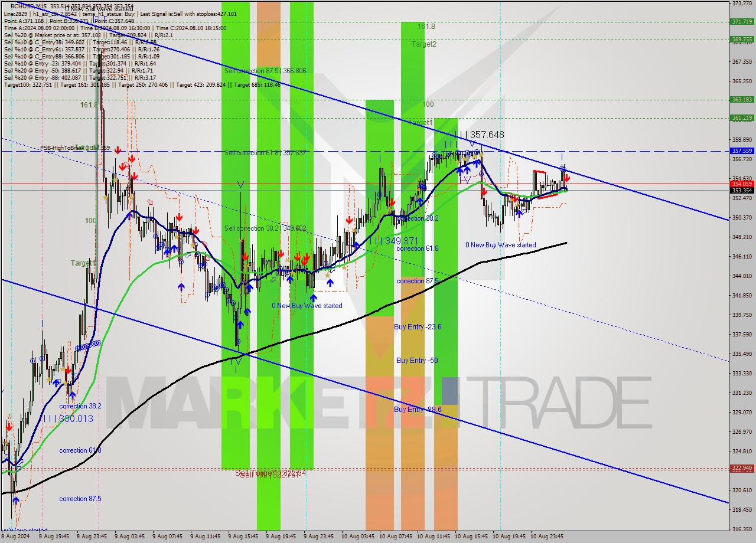Click the blue 357.559 price tag

pyautogui.click(x=742, y=151)
